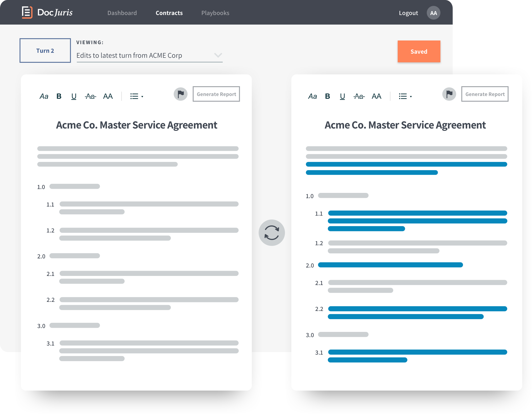
Task: Click the AA uppercase icon in left panel
Action: pyautogui.click(x=108, y=96)
